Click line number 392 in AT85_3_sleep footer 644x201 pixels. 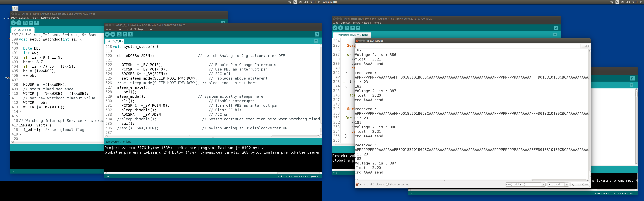pyautogui.click(x=13, y=172)
